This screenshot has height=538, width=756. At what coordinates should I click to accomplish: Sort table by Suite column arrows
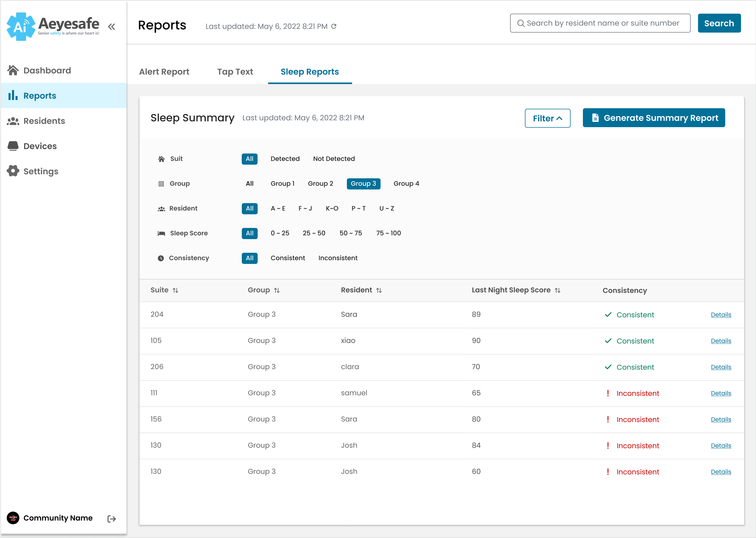pos(175,291)
